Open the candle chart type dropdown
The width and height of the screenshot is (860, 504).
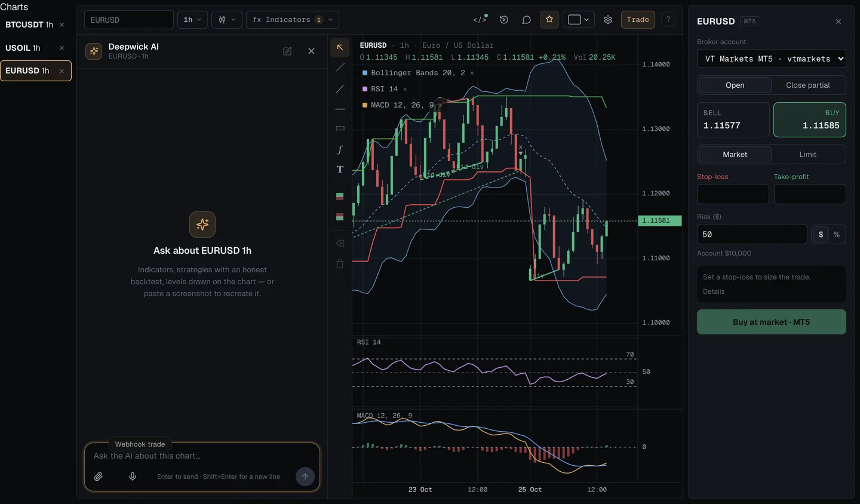[227, 20]
